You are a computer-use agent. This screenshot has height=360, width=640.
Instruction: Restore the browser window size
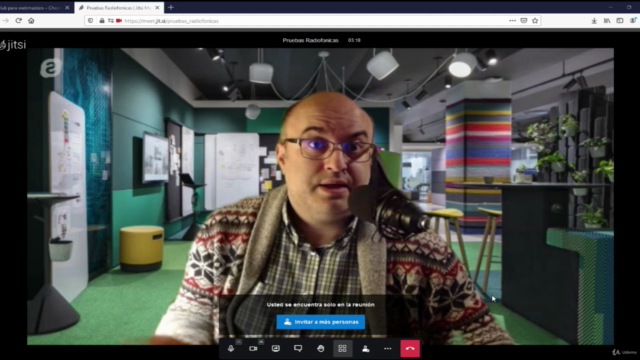click(629, 7)
